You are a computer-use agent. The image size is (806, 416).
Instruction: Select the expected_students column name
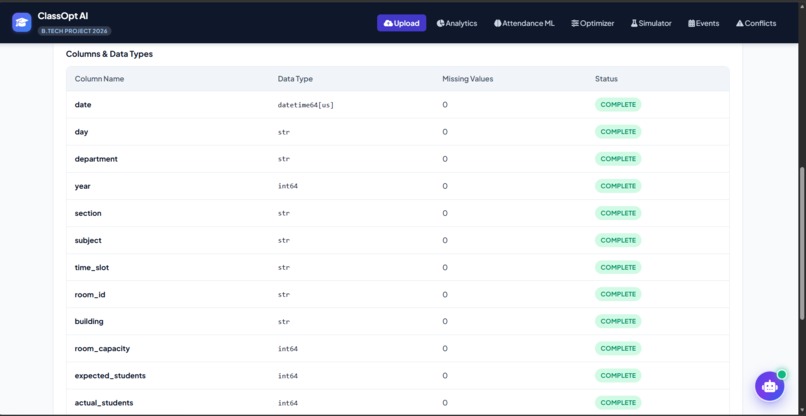pos(110,376)
